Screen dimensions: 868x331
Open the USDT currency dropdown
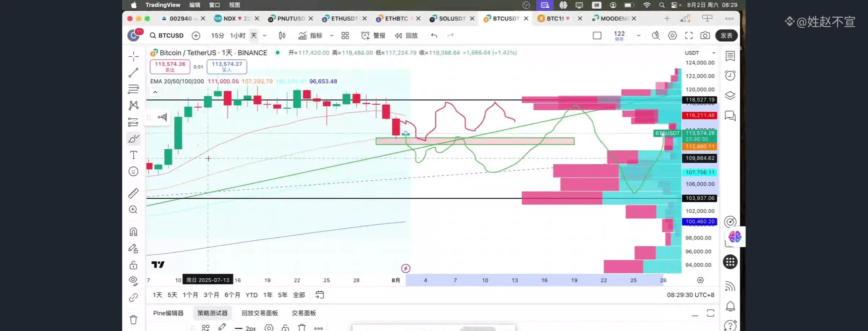coord(700,53)
